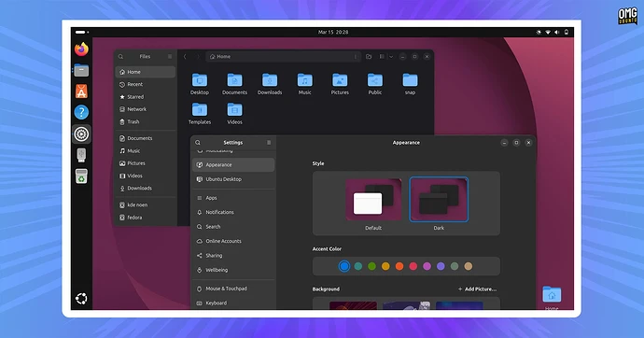Open the Keyboard settings panel
This screenshot has height=338, width=644.
233,303
